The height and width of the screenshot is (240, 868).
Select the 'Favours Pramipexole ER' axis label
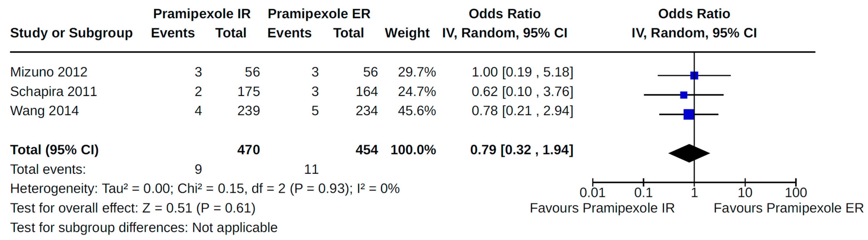tap(789, 208)
